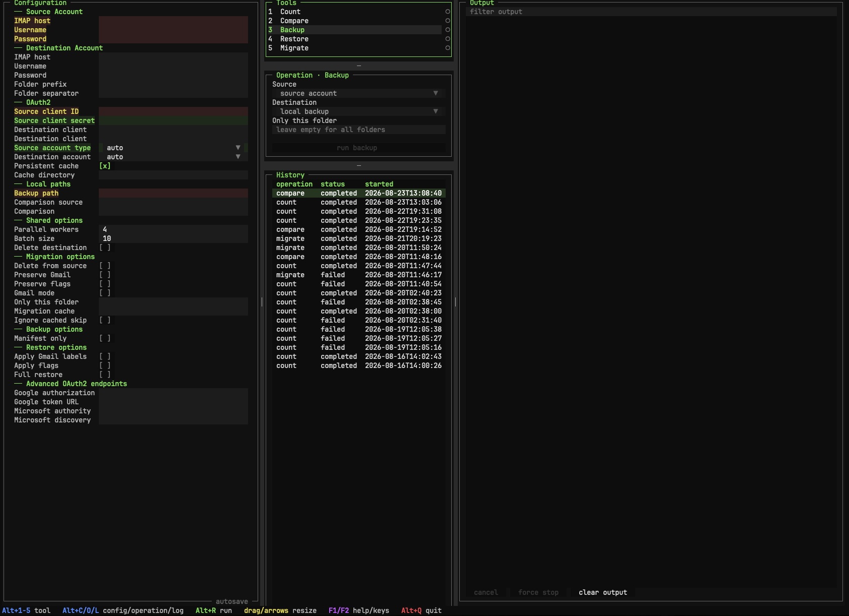The height and width of the screenshot is (616, 849).
Task: Select the compare row from 2026-08-22T19:14:52
Action: tap(359, 229)
